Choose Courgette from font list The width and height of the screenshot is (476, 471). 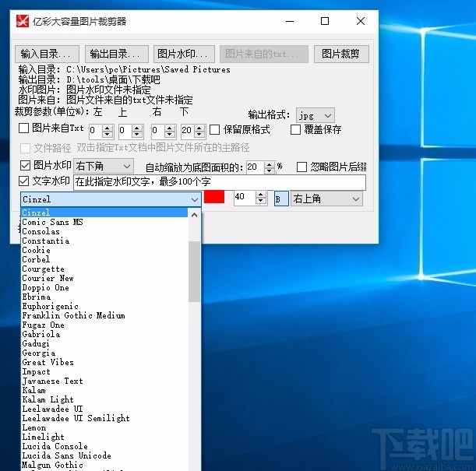point(104,269)
